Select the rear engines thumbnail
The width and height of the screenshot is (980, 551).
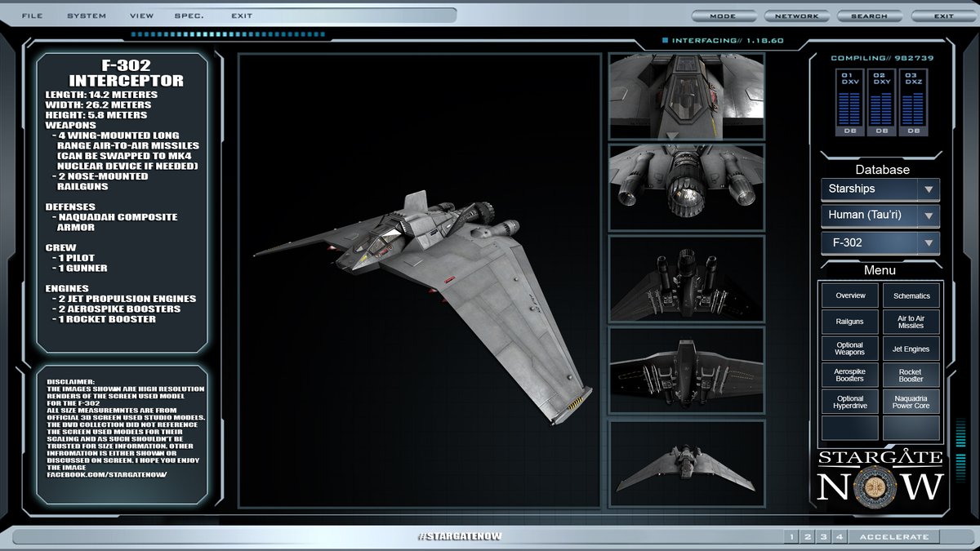(x=687, y=187)
